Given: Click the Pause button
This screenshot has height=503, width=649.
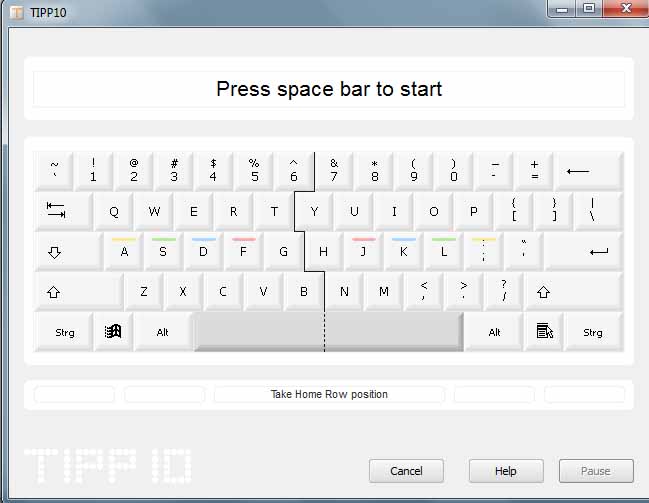Looking at the screenshot, I should (596, 471).
